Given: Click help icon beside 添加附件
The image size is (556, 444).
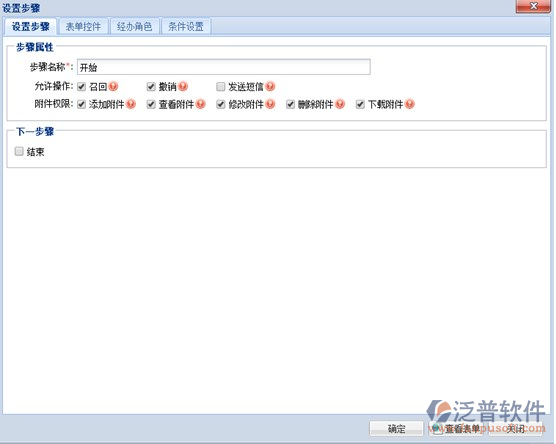Looking at the screenshot, I should pos(131,104).
